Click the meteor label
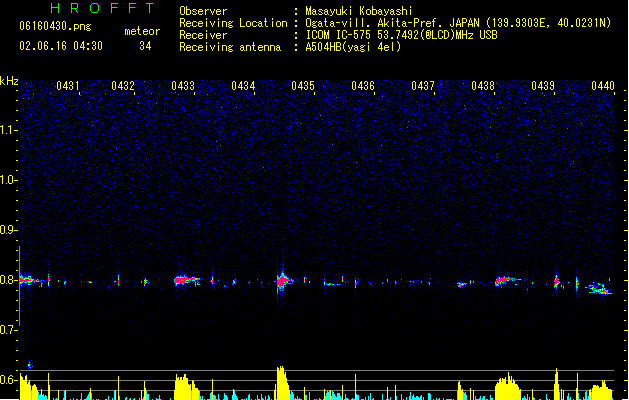 142,31
